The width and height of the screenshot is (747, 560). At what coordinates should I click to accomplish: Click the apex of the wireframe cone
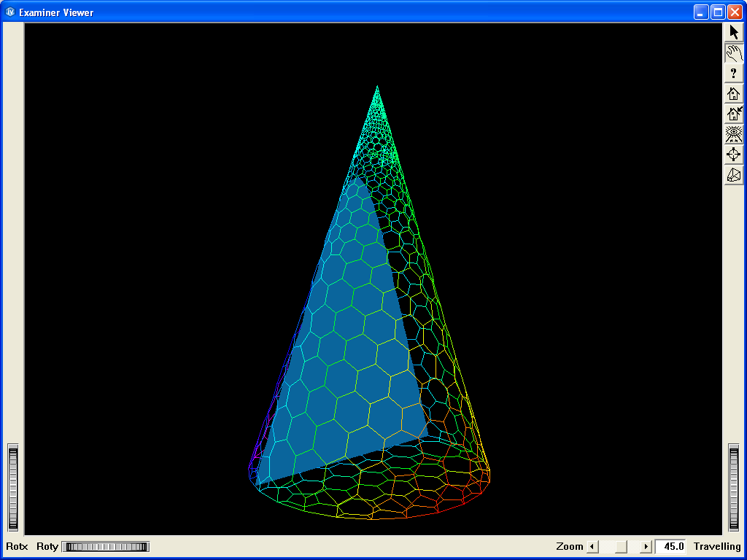coord(377,87)
